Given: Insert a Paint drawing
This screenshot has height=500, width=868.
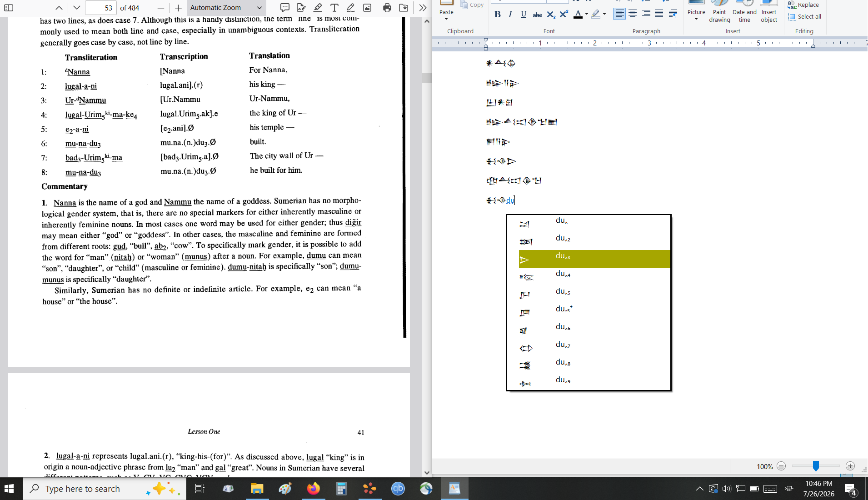Looking at the screenshot, I should click(719, 13).
